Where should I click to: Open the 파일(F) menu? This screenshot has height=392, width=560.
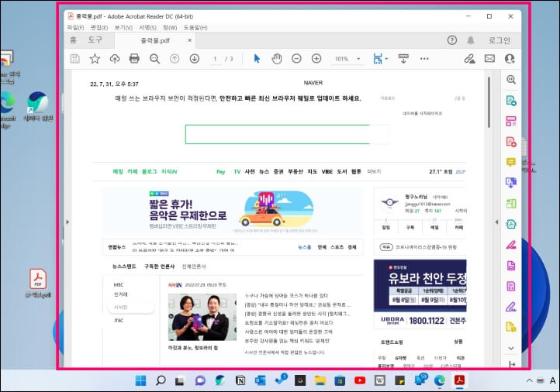coord(75,27)
